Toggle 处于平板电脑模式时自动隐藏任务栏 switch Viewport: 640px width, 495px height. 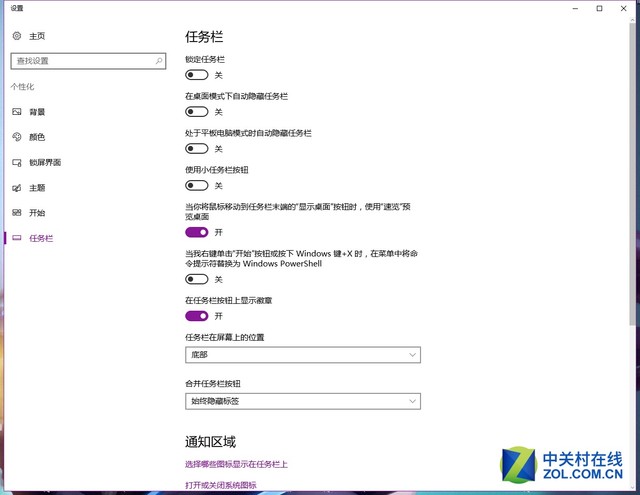tap(197, 149)
